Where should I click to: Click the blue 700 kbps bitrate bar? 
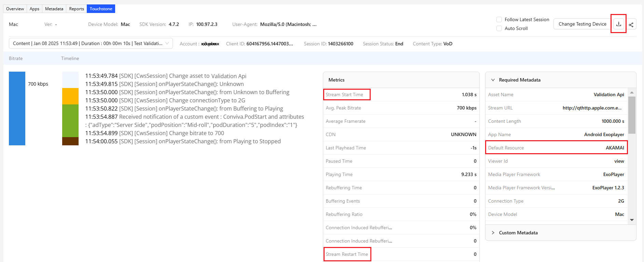[x=17, y=108]
